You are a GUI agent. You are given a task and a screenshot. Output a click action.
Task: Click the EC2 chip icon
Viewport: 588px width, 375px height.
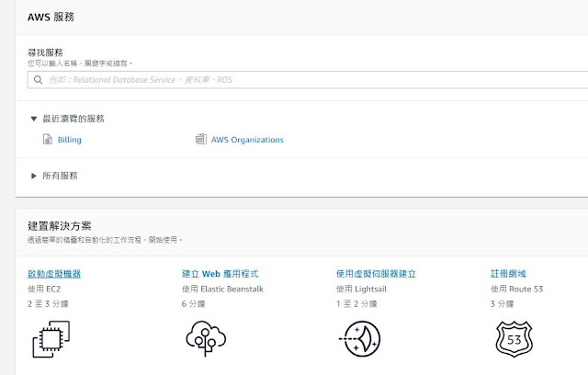(x=51, y=339)
